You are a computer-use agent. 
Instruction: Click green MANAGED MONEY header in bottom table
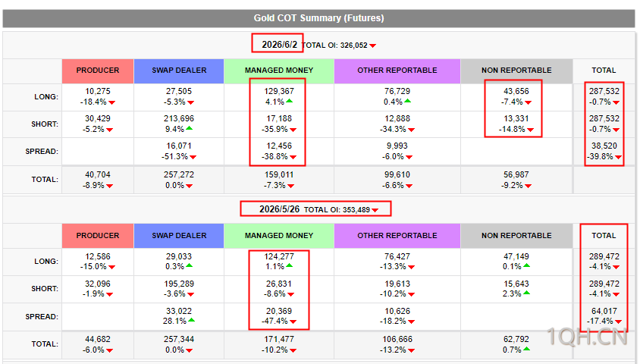pyautogui.click(x=279, y=235)
